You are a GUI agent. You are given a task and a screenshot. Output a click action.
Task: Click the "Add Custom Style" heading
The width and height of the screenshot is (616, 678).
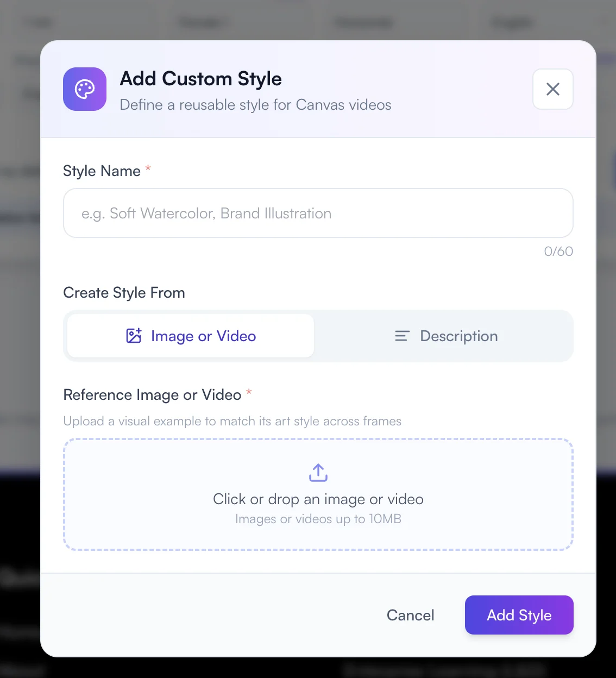201,79
